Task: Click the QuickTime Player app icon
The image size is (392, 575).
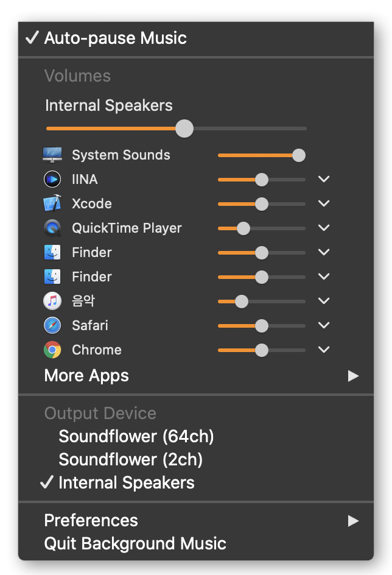Action: [52, 228]
